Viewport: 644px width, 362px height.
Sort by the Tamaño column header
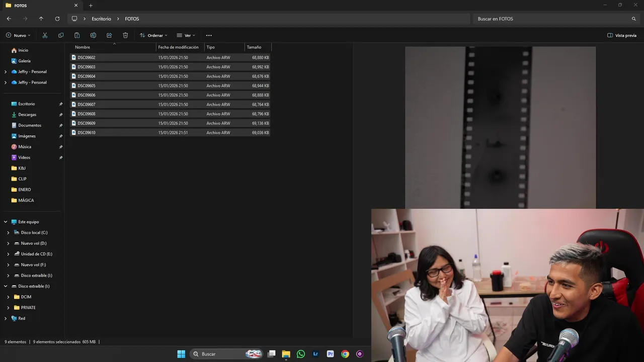point(254,47)
